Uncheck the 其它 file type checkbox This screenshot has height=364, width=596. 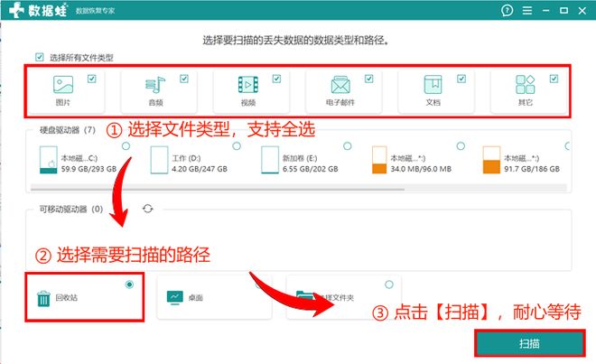pyautogui.click(x=554, y=79)
